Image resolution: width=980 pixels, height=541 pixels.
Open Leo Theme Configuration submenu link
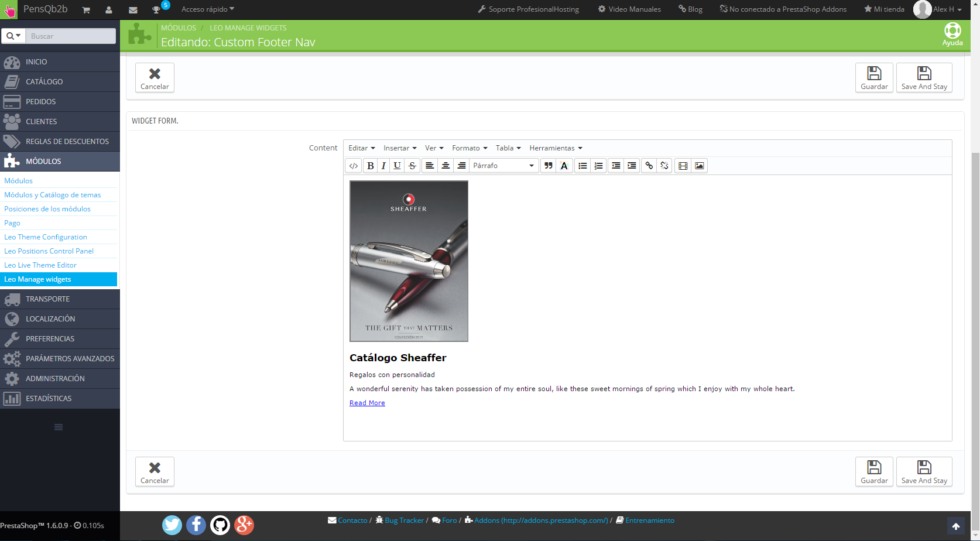tap(46, 237)
